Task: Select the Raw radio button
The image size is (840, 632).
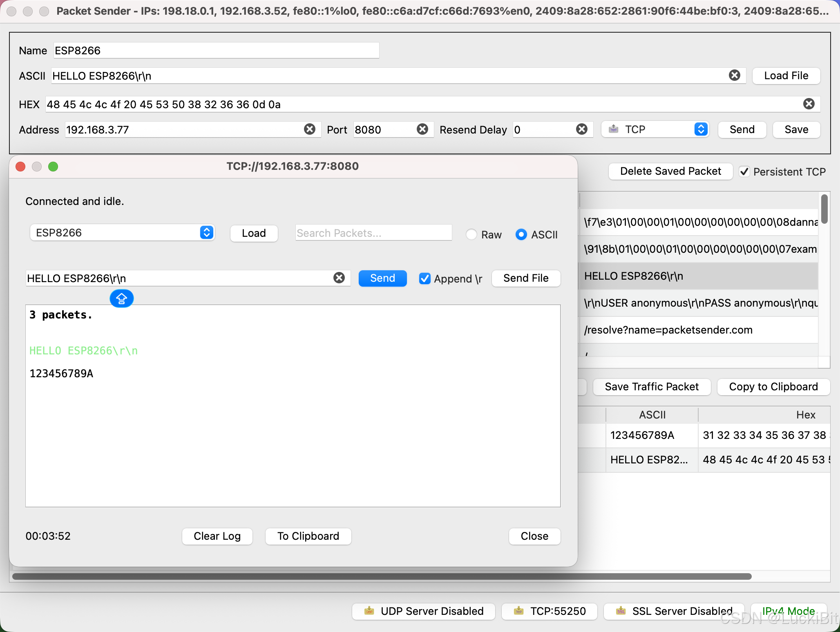Action: (x=471, y=234)
